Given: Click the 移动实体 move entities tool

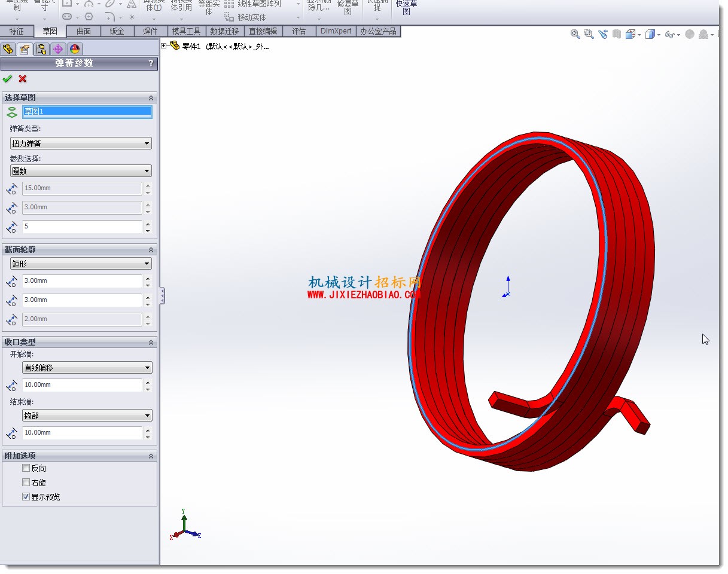Looking at the screenshot, I should click(246, 17).
